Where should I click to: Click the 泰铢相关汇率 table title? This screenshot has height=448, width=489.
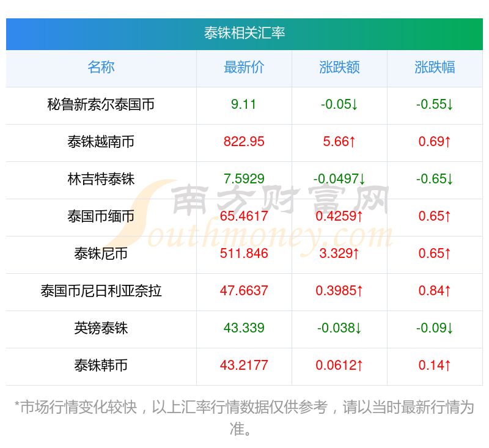point(244,33)
